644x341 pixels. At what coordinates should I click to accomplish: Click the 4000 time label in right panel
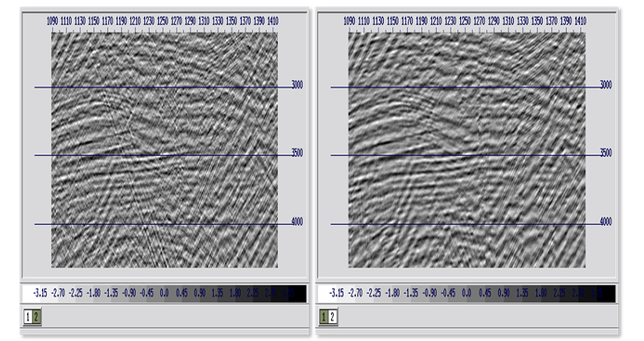pyautogui.click(x=606, y=222)
